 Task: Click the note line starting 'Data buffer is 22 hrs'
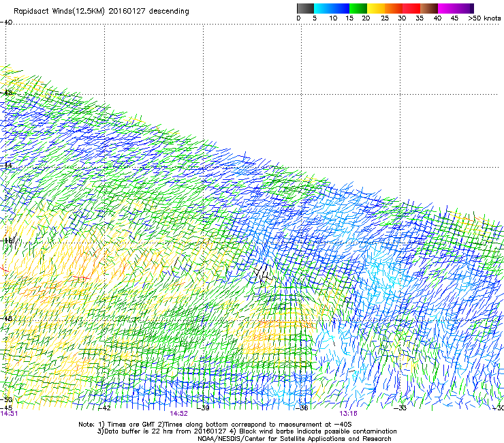pos(247,431)
